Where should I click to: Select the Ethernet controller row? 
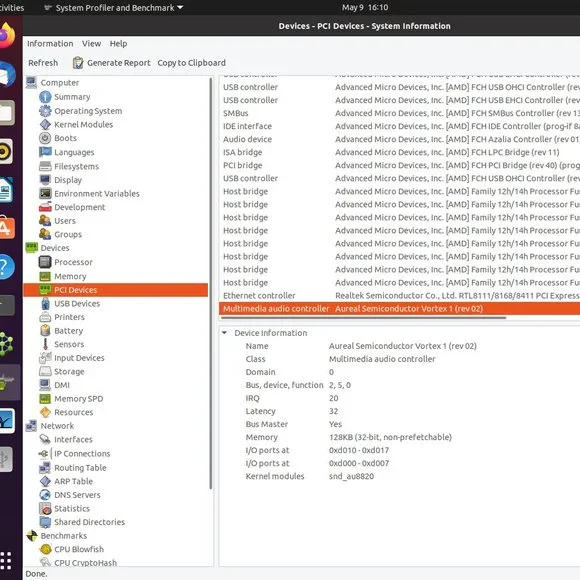tap(399, 296)
